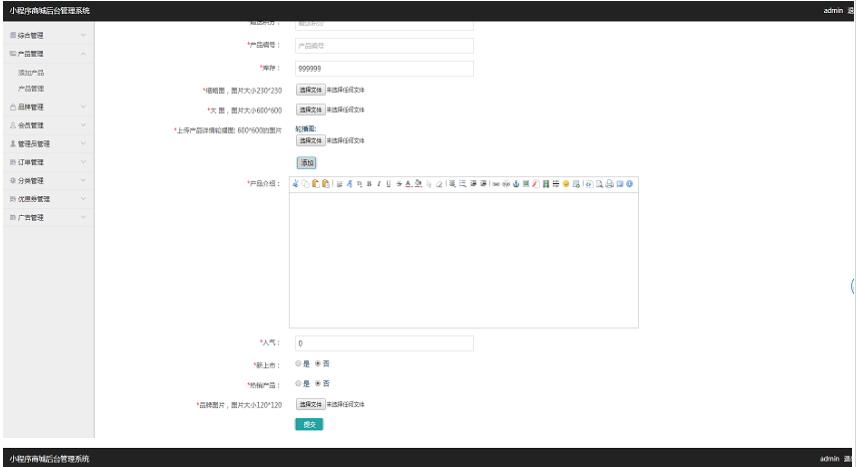Choose file for 轮播图 carousel image

click(311, 140)
